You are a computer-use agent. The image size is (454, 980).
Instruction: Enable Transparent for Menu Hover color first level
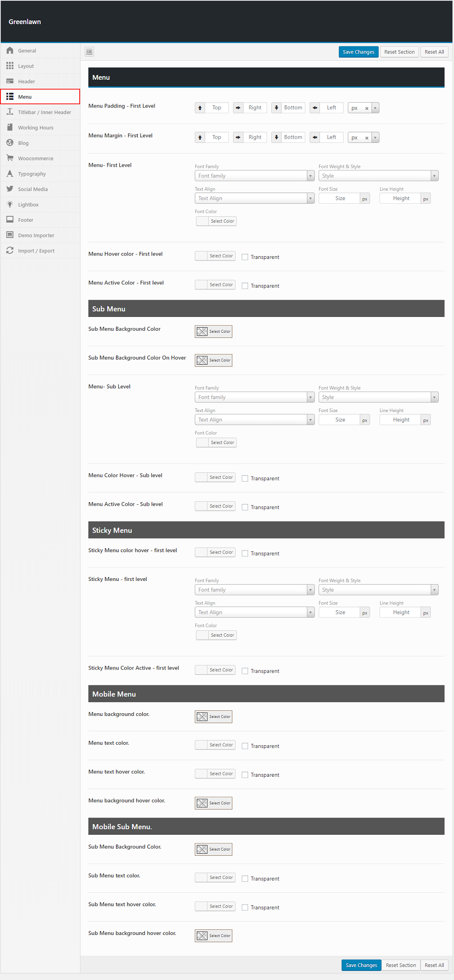245,257
